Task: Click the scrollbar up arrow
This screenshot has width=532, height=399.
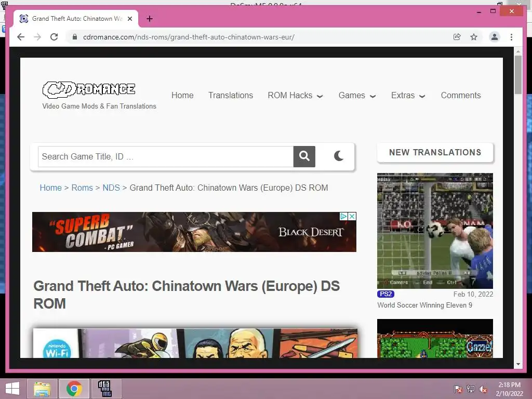Action: pyautogui.click(x=518, y=51)
